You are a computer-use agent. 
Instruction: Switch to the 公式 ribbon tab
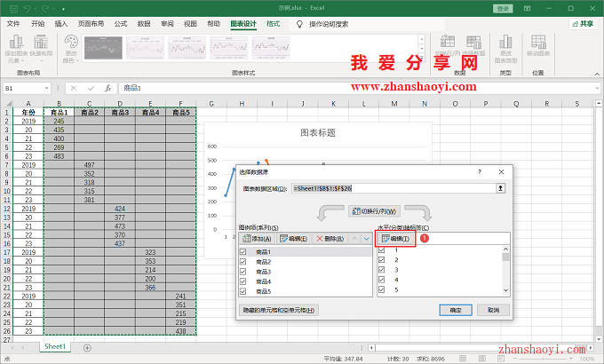click(x=121, y=24)
